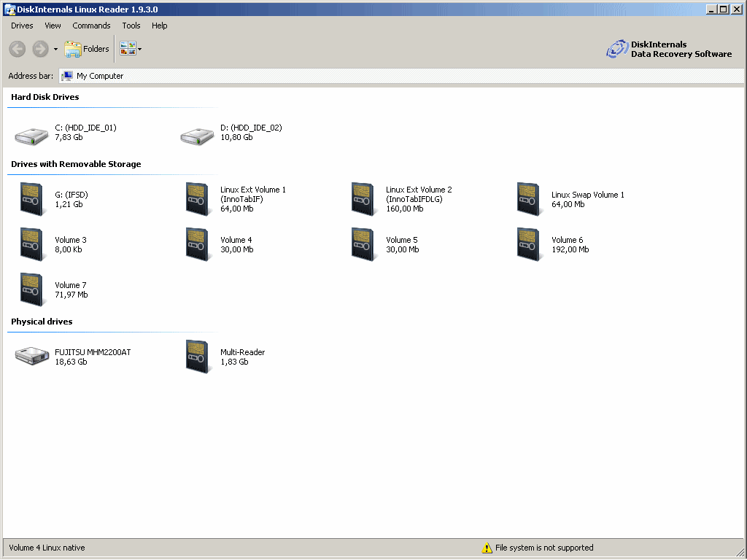Screen dimensions: 747x560
Task: Click the Volume 6 storage icon
Action: coord(529,244)
